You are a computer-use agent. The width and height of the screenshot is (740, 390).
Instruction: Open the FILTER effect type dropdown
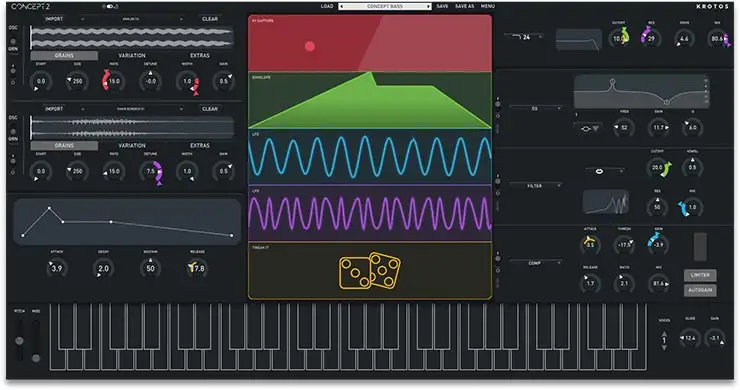pyautogui.click(x=536, y=186)
